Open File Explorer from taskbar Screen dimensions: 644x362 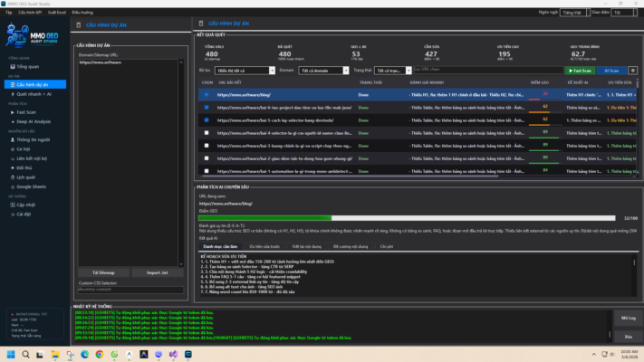[55, 354]
